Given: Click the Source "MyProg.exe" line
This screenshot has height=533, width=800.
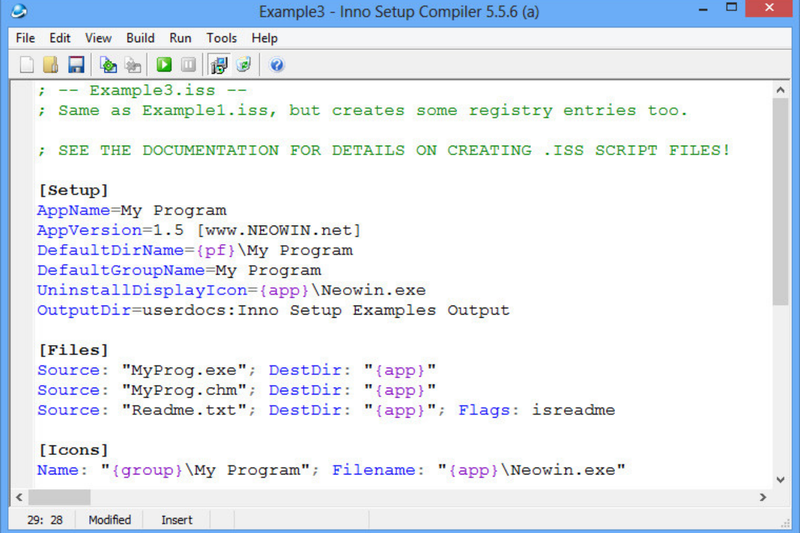Looking at the screenshot, I should click(x=237, y=370).
